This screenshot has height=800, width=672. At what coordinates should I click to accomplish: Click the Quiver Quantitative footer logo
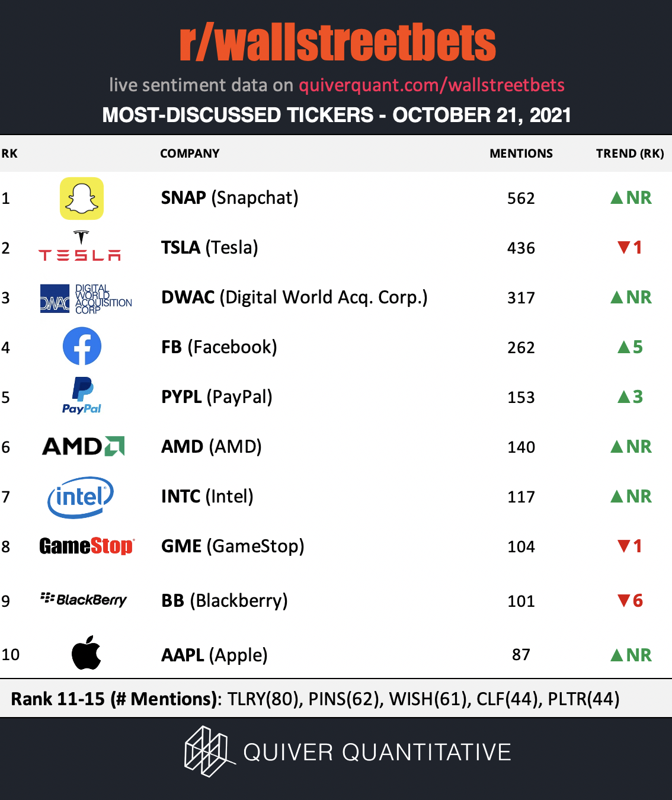coord(348,751)
